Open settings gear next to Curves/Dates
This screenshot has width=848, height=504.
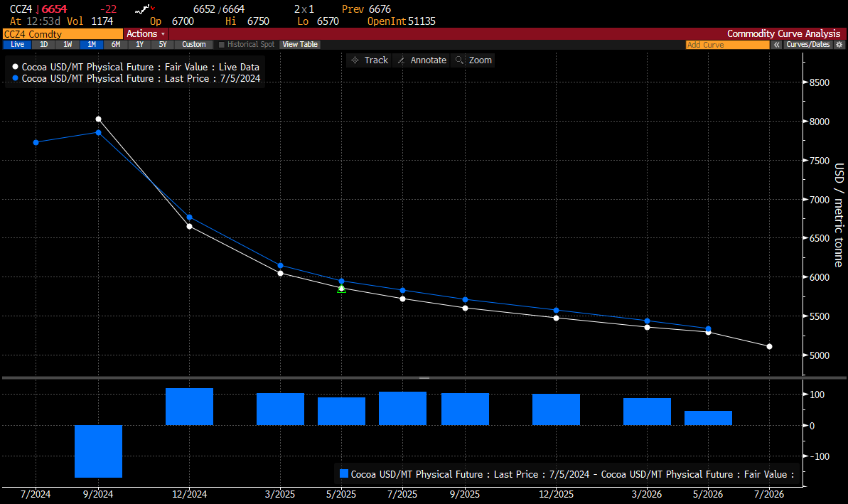[839, 45]
